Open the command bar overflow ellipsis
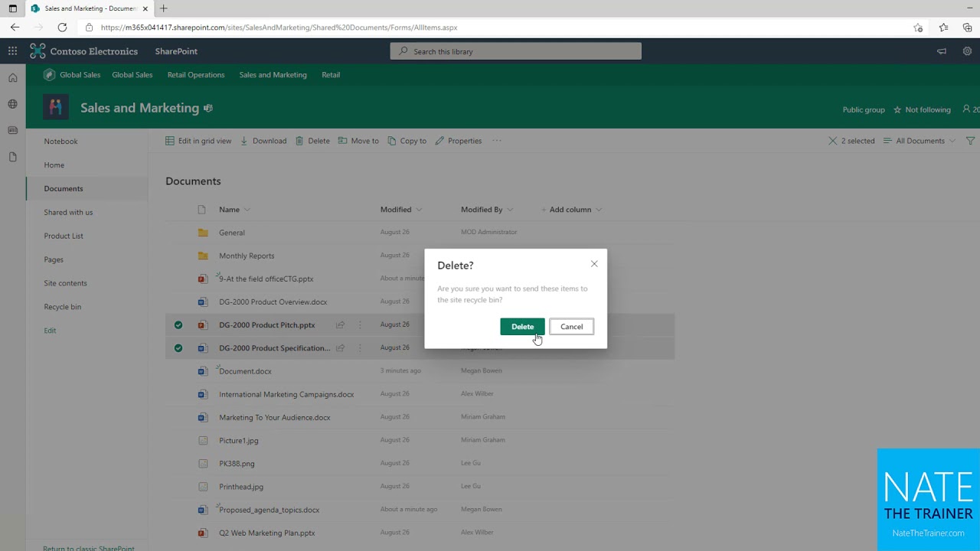The height and width of the screenshot is (551, 980). pyautogui.click(x=497, y=141)
